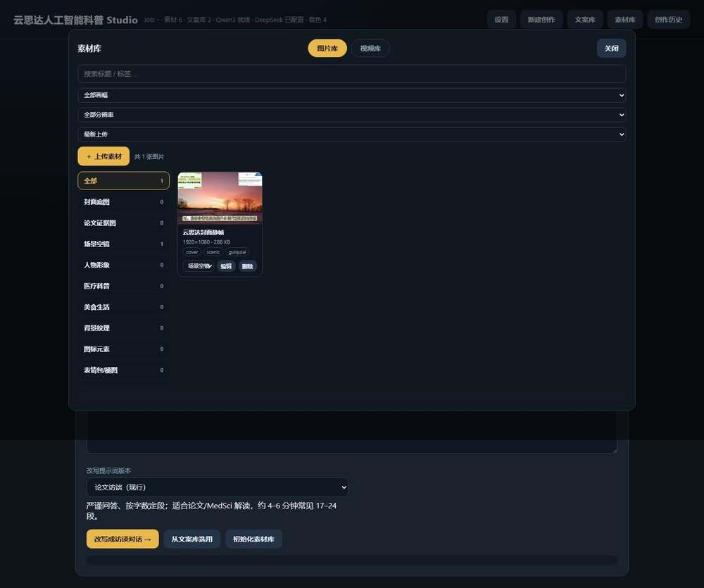Click the 上传素材 upload button
The width and height of the screenshot is (704, 588).
[103, 156]
